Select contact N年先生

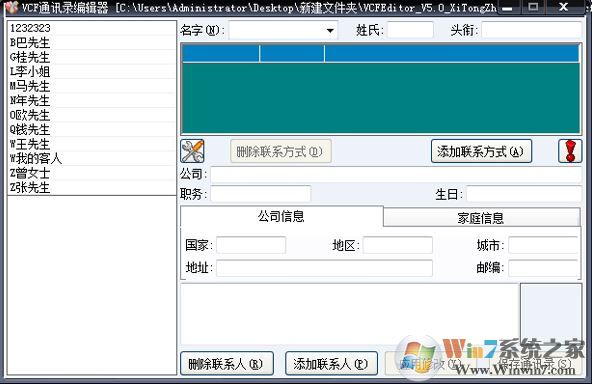click(92, 101)
